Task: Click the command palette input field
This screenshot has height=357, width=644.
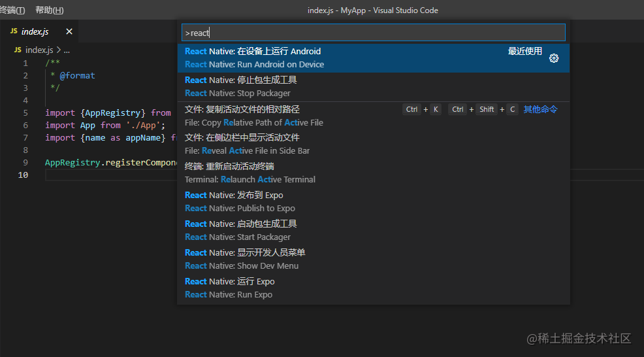Action: 374,33
